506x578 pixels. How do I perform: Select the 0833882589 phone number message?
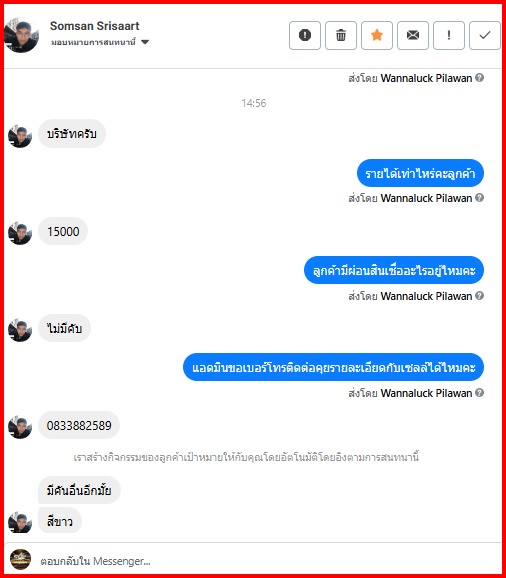click(79, 425)
